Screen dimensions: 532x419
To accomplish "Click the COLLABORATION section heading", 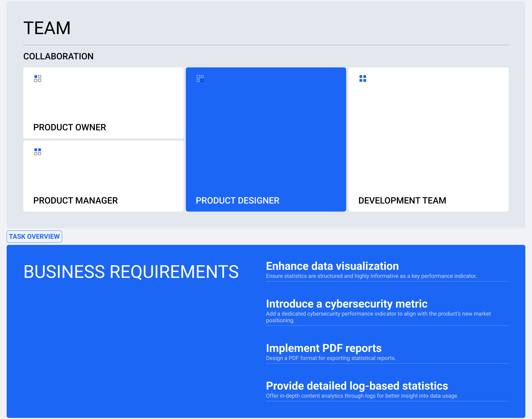I will pos(58,56).
